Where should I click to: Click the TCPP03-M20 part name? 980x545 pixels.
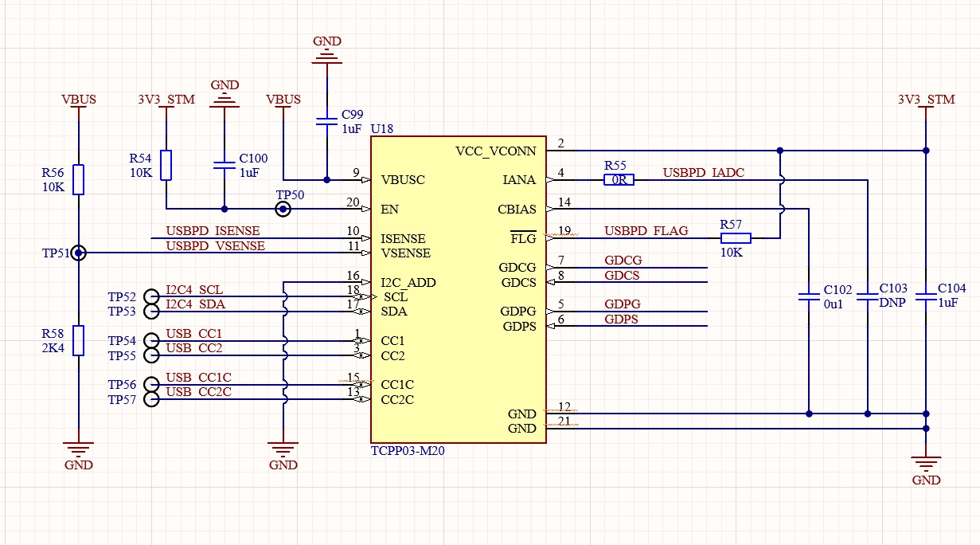pyautogui.click(x=408, y=450)
